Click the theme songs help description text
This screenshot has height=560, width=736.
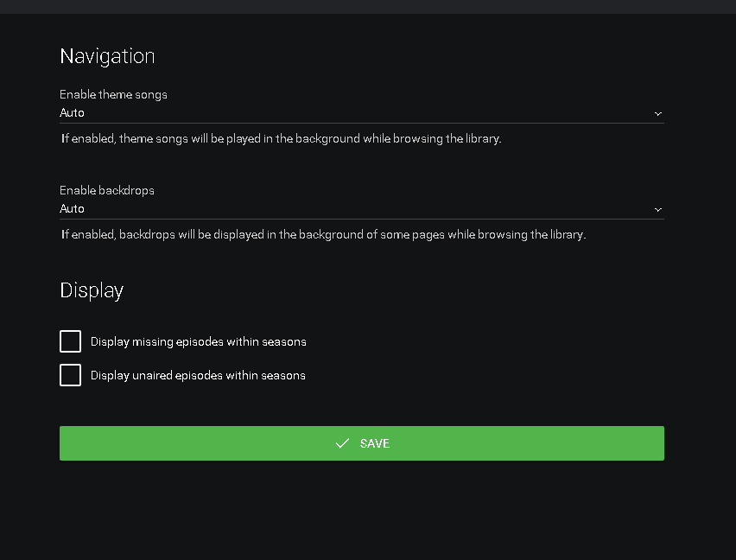click(281, 138)
